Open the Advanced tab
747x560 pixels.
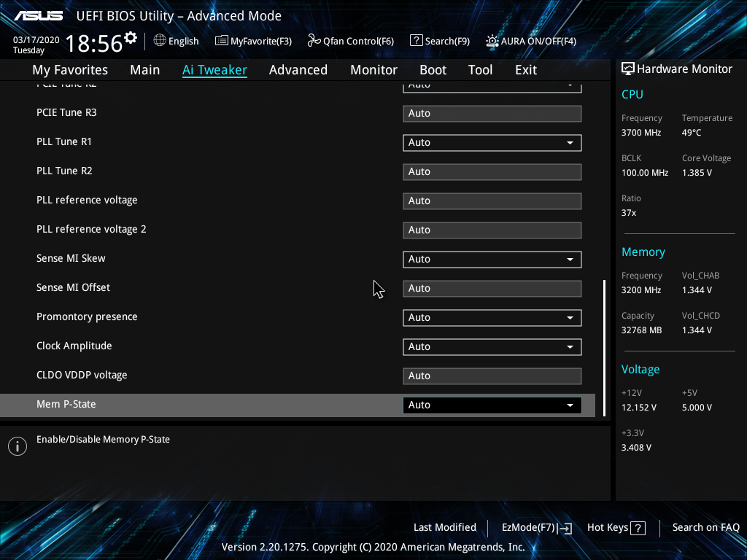click(x=298, y=70)
